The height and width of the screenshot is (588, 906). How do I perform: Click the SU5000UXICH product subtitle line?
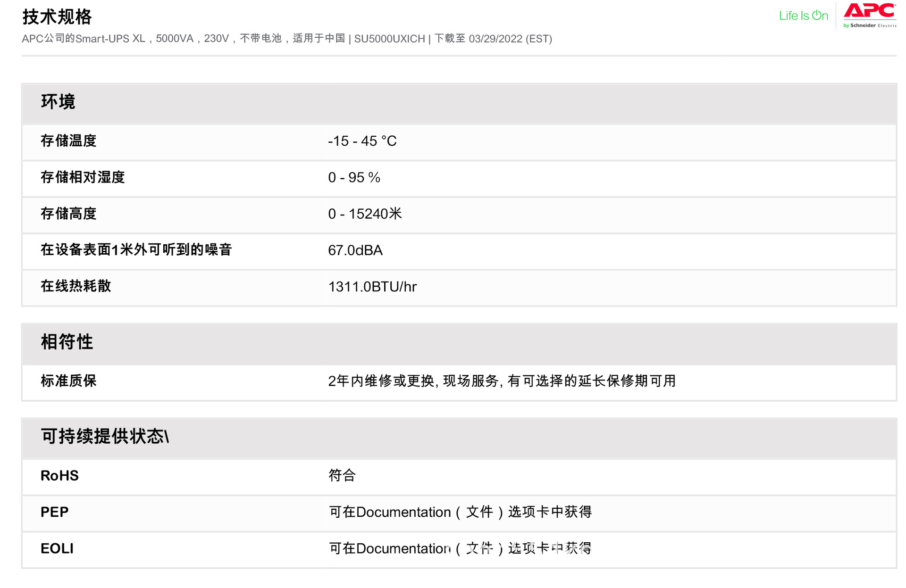click(287, 39)
